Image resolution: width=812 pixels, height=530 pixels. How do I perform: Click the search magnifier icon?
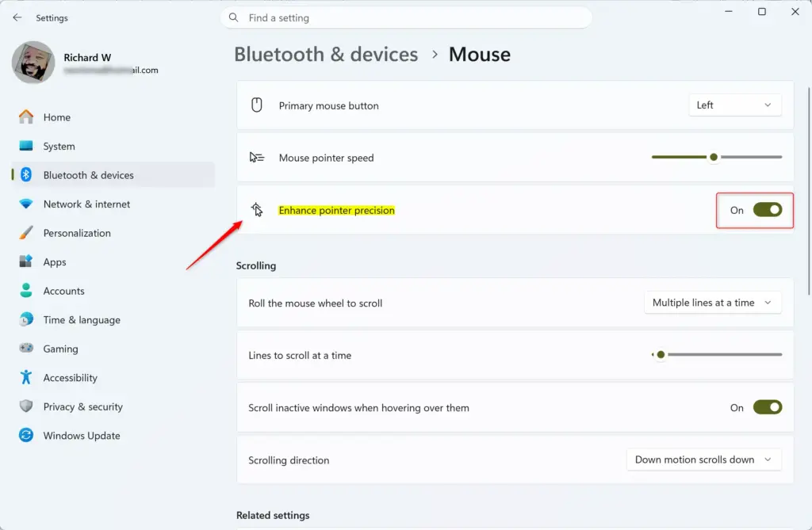pyautogui.click(x=234, y=17)
